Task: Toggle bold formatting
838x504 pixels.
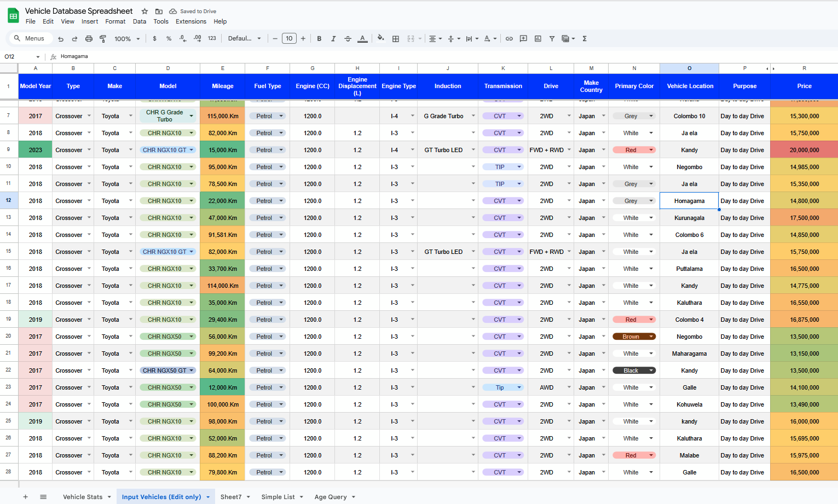Action: click(319, 39)
